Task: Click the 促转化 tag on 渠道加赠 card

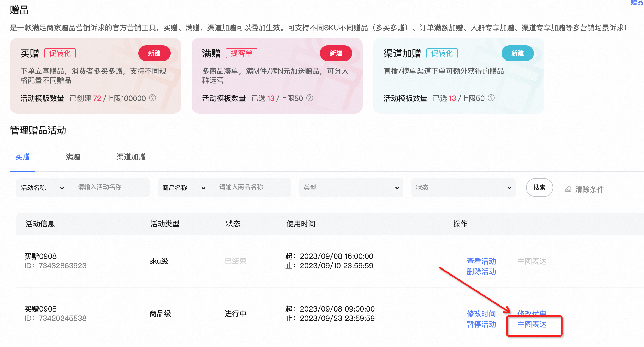Action: pos(442,53)
